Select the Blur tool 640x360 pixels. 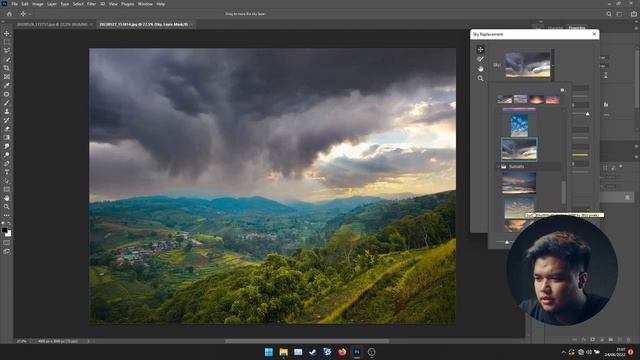(x=7, y=146)
